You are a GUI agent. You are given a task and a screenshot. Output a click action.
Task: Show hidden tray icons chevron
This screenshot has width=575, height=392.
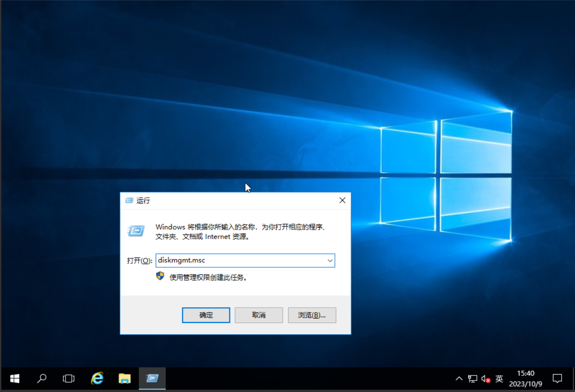(459, 379)
